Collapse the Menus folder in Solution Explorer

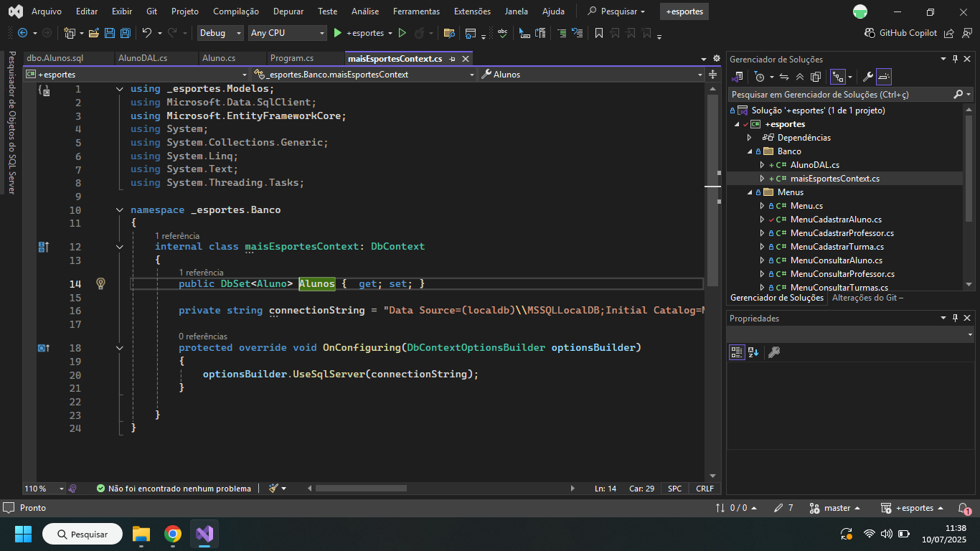pyautogui.click(x=749, y=192)
